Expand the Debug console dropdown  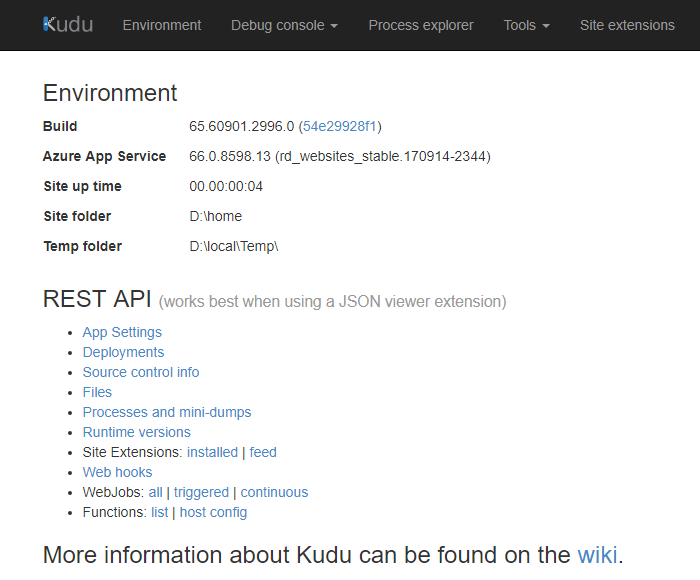click(x=284, y=25)
